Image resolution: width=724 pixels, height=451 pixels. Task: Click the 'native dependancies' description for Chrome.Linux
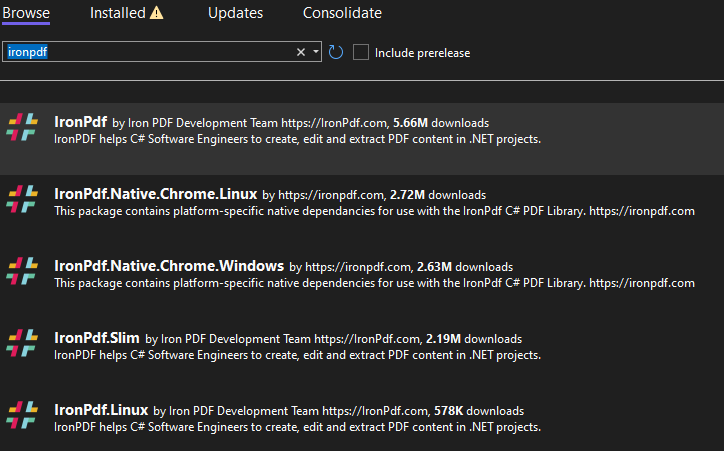point(374,211)
